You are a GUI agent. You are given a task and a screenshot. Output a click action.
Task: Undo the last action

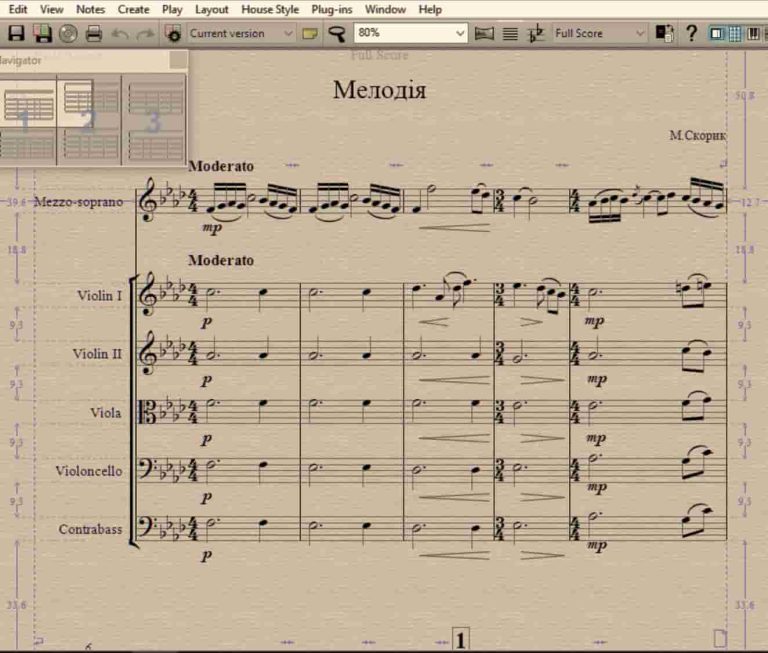pos(120,34)
